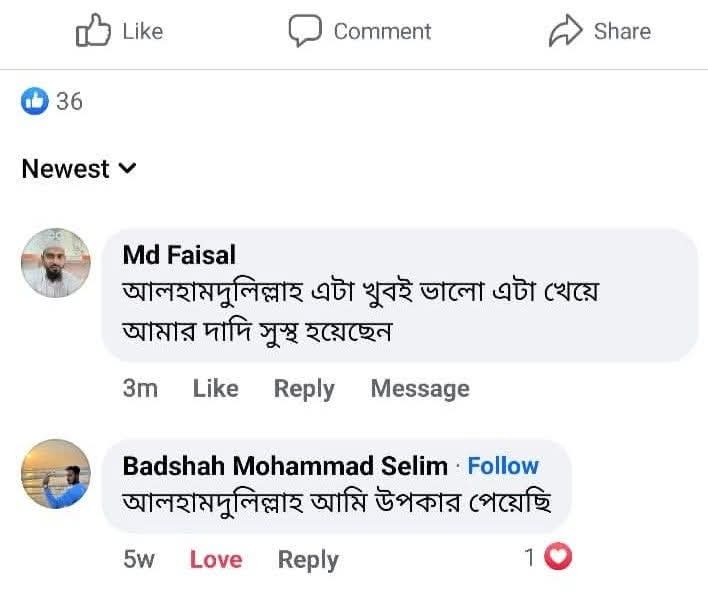Tap the Comment speech bubble icon

click(x=304, y=31)
